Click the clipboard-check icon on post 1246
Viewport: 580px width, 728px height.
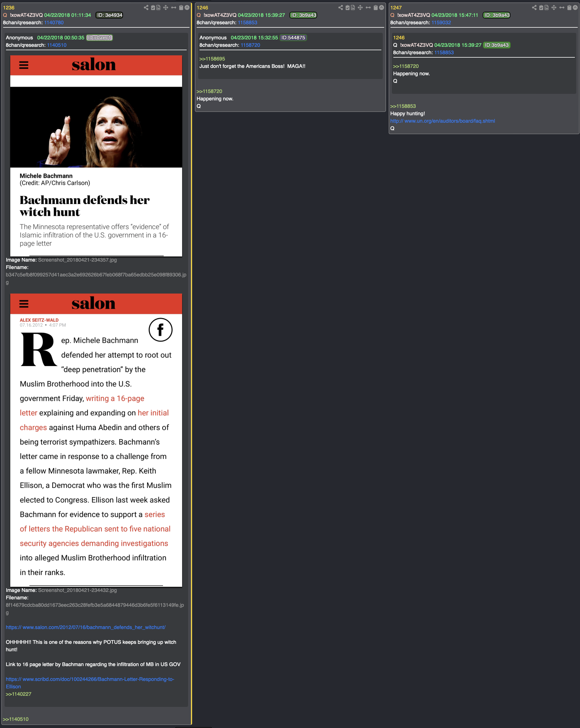pos(348,7)
